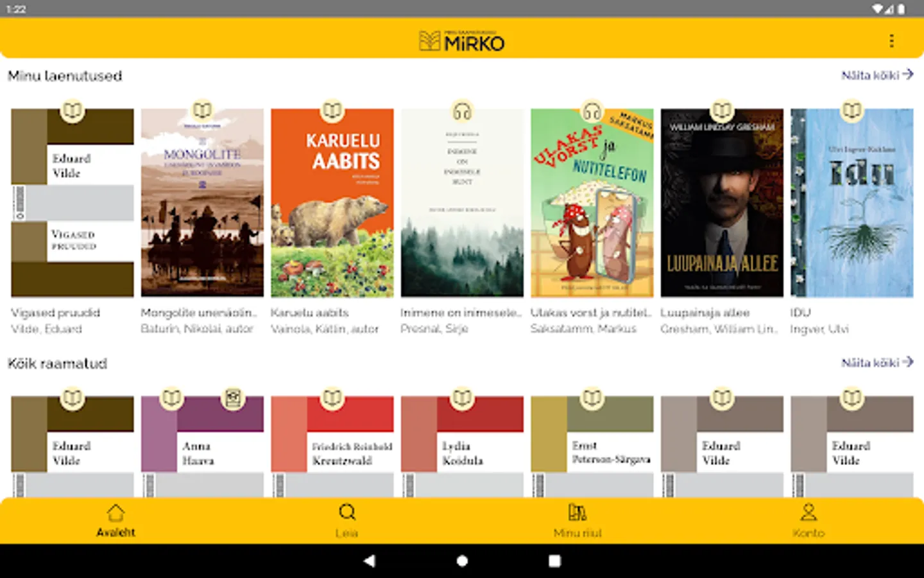
Task: Click second format icon on Anna Haava cover
Action: (x=233, y=398)
